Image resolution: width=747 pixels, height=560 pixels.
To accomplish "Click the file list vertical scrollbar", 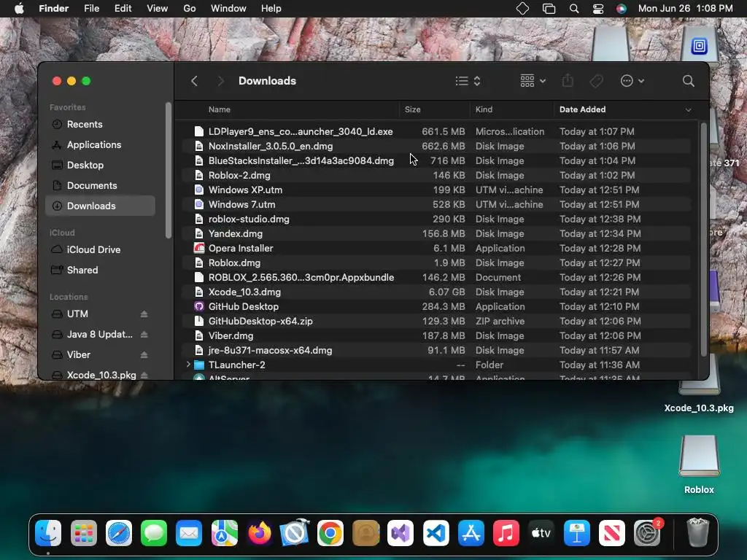I will tap(704, 239).
